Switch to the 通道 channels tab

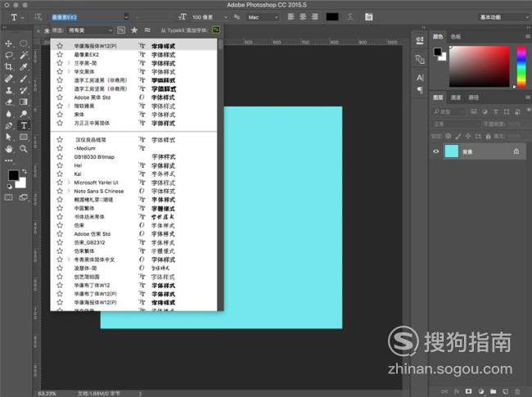coord(456,97)
